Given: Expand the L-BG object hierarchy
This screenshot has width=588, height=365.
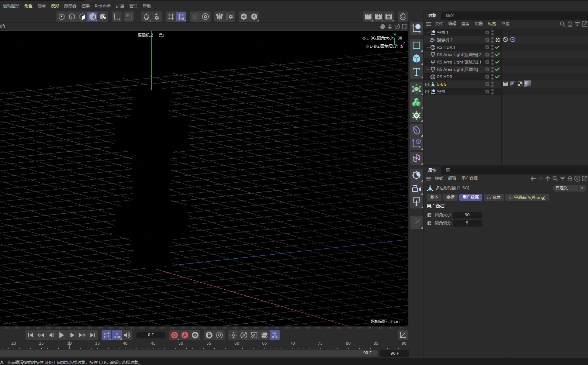Looking at the screenshot, I should 427,84.
